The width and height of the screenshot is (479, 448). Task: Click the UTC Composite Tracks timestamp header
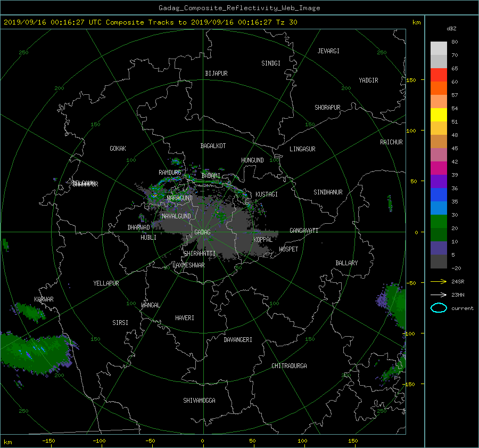click(x=150, y=22)
